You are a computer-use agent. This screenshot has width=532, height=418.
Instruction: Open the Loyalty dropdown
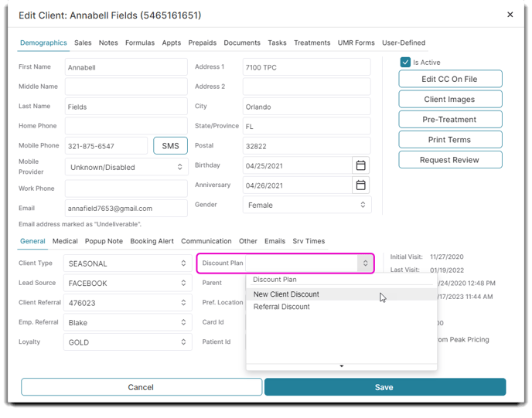128,342
